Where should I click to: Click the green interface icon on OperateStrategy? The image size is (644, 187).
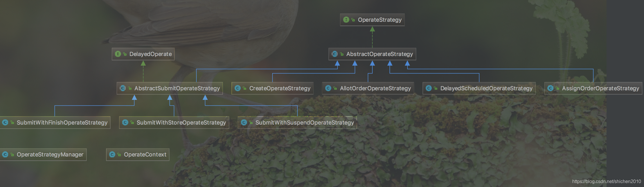click(x=346, y=20)
